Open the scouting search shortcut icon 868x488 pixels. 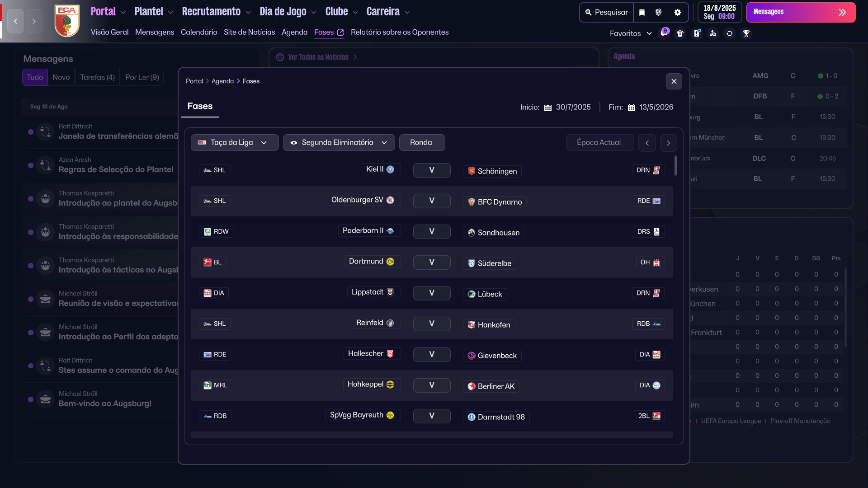point(713,33)
